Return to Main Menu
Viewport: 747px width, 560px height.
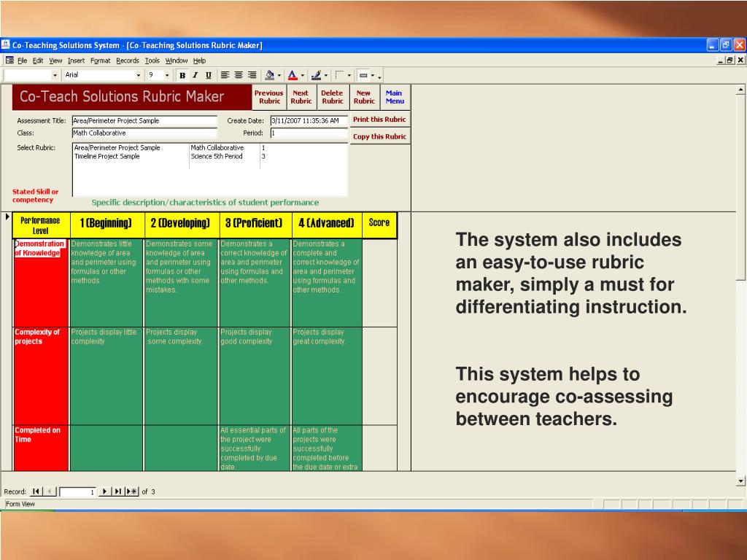[x=395, y=97]
